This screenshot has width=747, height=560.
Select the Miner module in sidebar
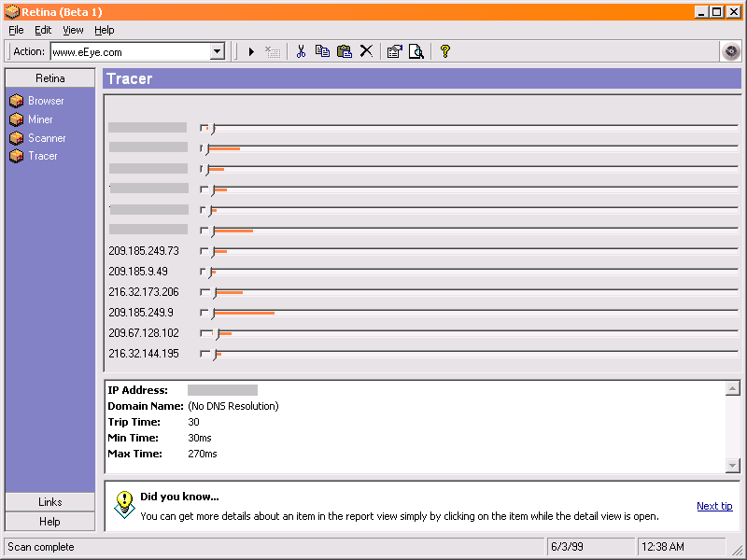click(39, 119)
